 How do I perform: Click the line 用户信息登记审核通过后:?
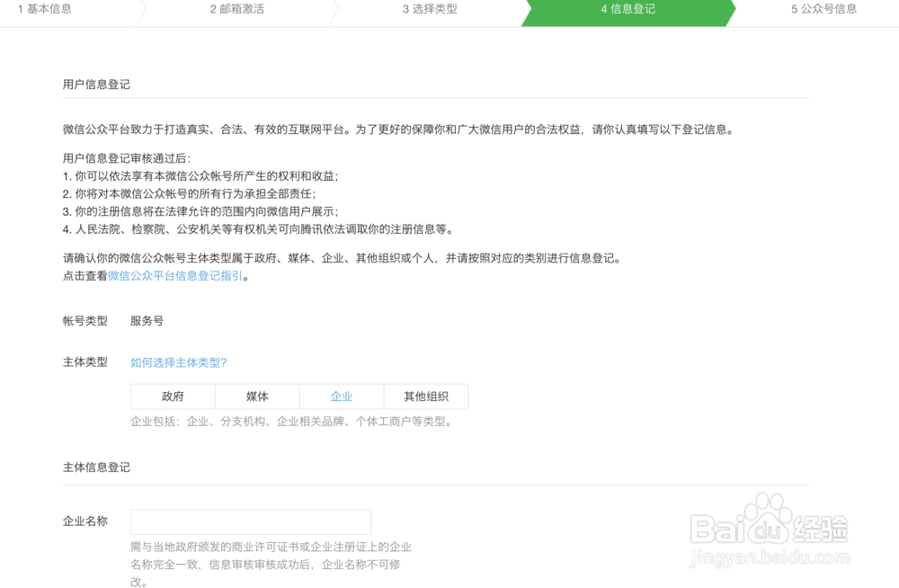point(127,158)
